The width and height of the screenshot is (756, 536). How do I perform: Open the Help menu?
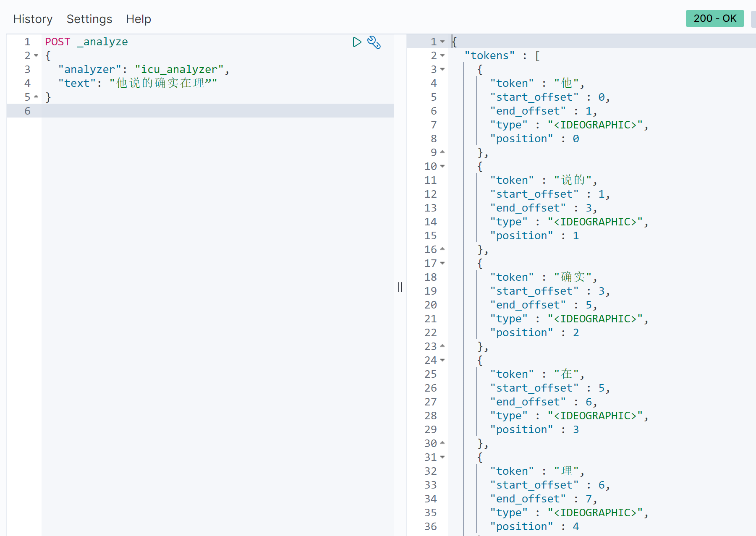(139, 19)
